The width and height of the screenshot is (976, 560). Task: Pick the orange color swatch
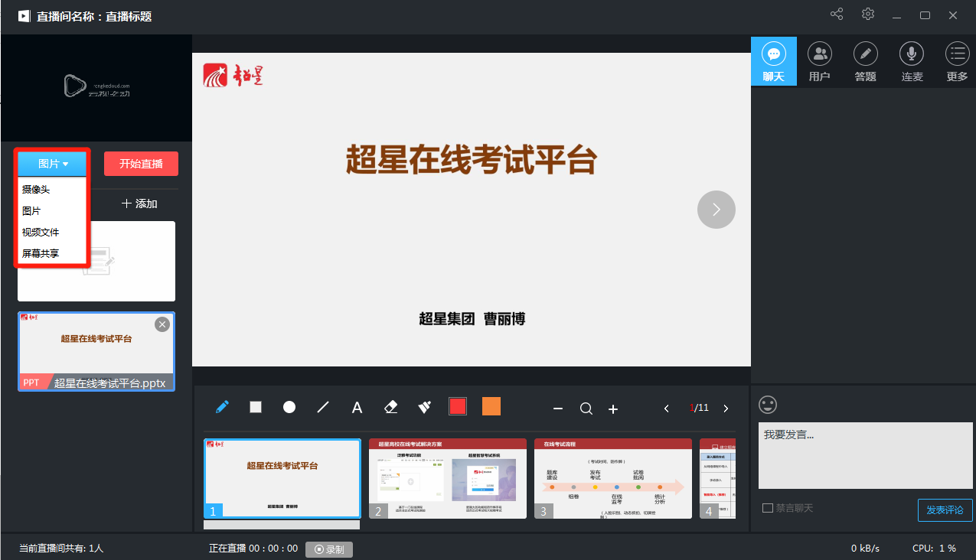coord(491,407)
